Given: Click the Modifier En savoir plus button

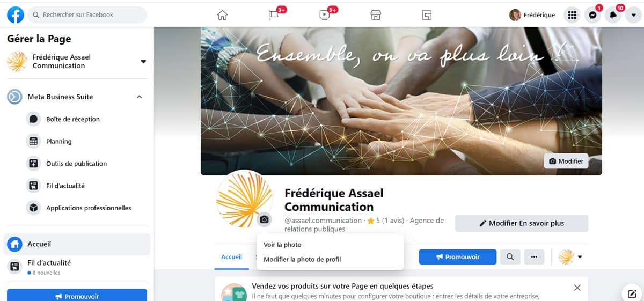Looking at the screenshot, I should 522,223.
